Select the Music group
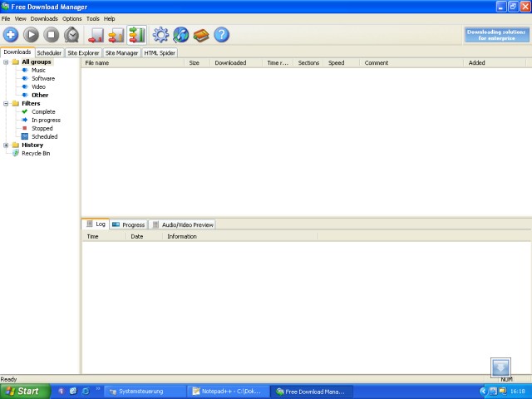Image resolution: width=532 pixels, height=399 pixels. click(38, 70)
